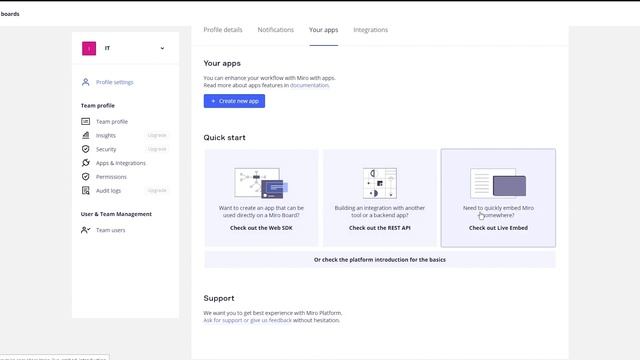The height and width of the screenshot is (360, 640).
Task: Click the Live Embed illustration thumbnail
Action: tap(498, 183)
